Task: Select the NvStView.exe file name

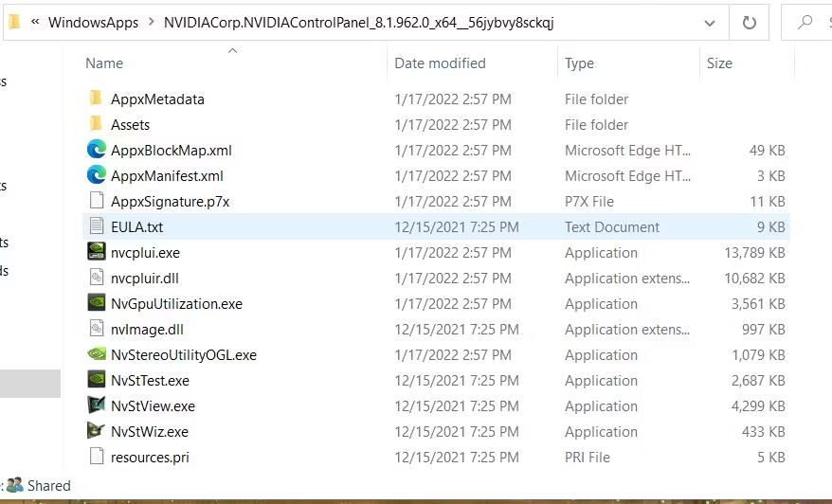Action: (x=153, y=405)
